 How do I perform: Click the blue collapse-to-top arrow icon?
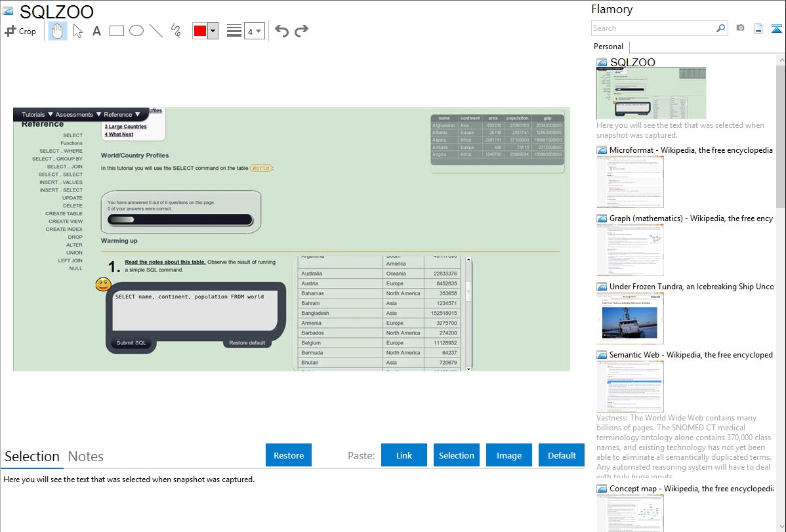(x=777, y=28)
